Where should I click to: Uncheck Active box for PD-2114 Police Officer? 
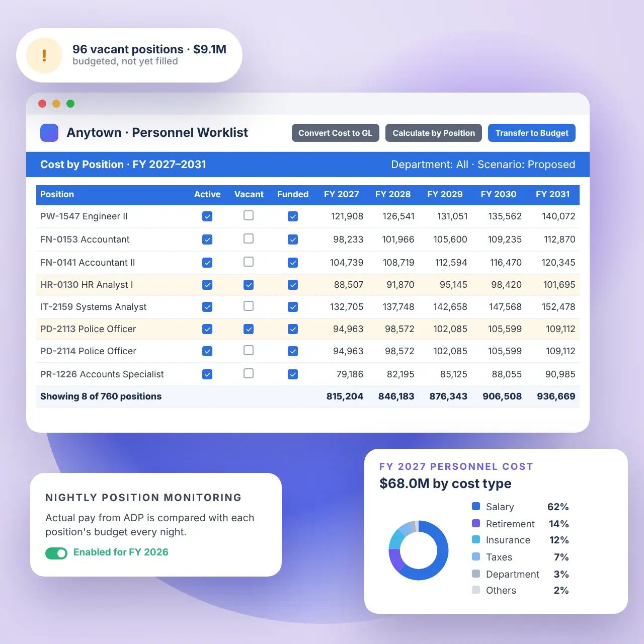tap(207, 351)
